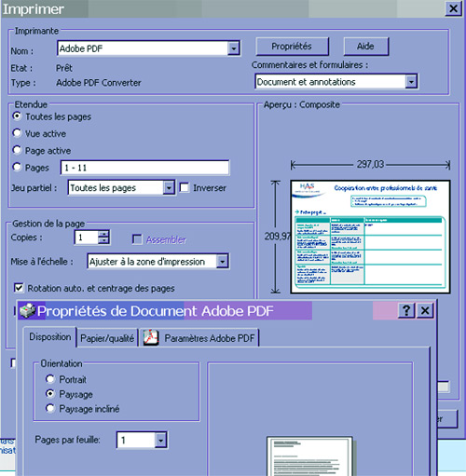466x476 pixels.
Task: Switch to the Papier/qualité tab
Action: point(107,338)
